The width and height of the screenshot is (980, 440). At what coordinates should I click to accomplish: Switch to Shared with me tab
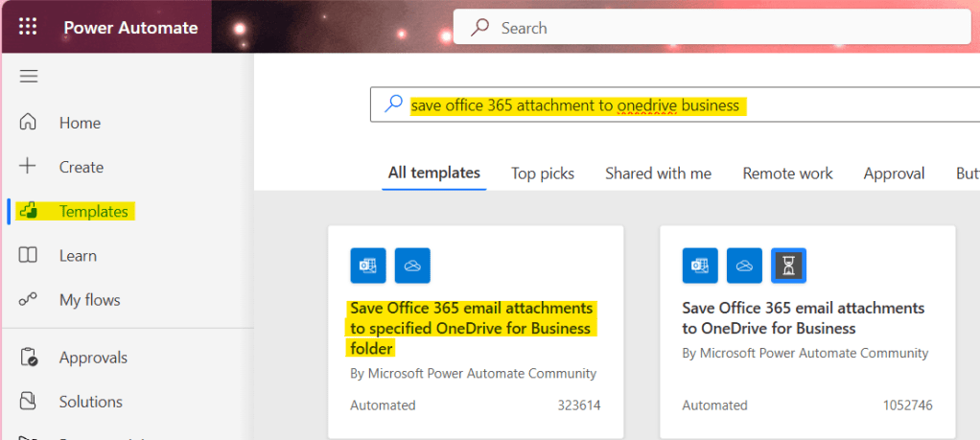click(658, 174)
